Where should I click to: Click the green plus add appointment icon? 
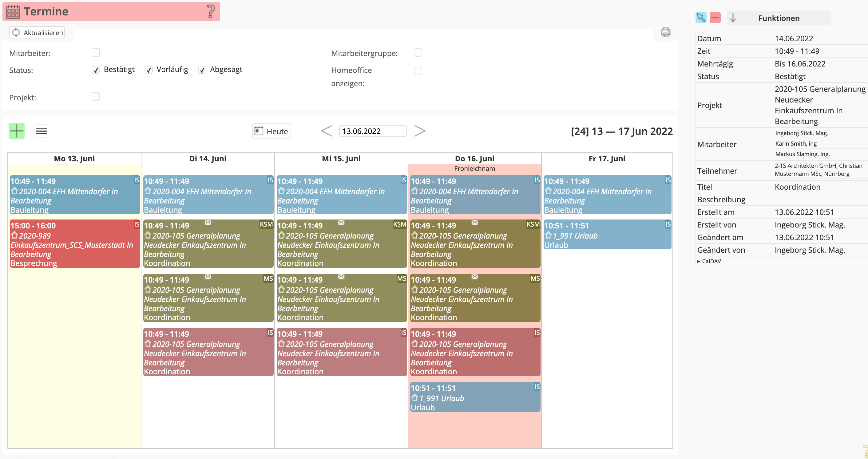tap(17, 131)
